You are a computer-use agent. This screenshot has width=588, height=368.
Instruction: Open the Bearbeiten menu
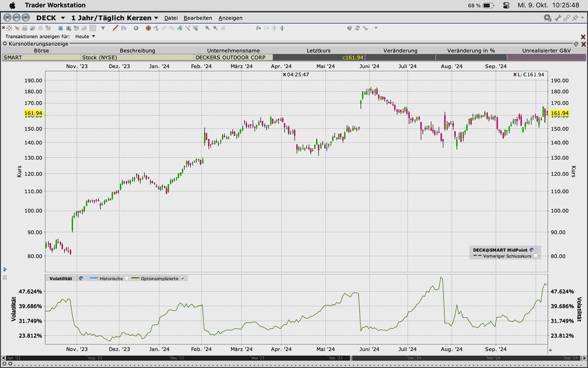[x=198, y=18]
